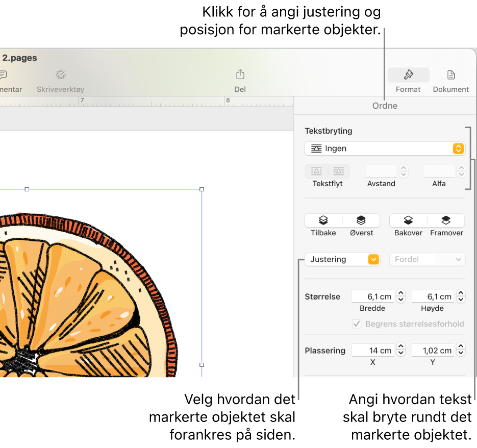
Task: Click the Bredde width field
Action: point(373,296)
